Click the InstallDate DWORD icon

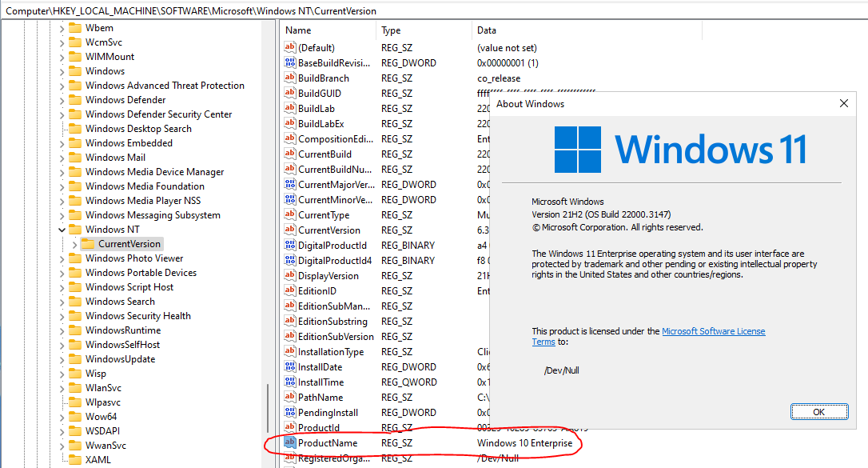(x=290, y=366)
